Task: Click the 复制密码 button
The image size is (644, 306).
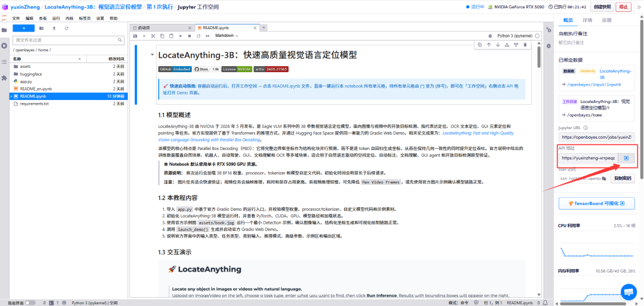Action: (x=622, y=179)
